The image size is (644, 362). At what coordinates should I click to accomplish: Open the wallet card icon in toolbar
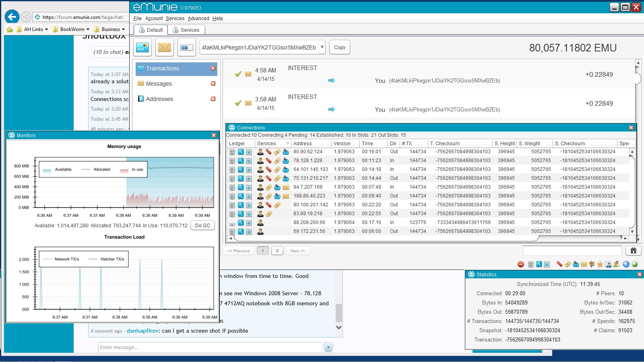[143, 47]
